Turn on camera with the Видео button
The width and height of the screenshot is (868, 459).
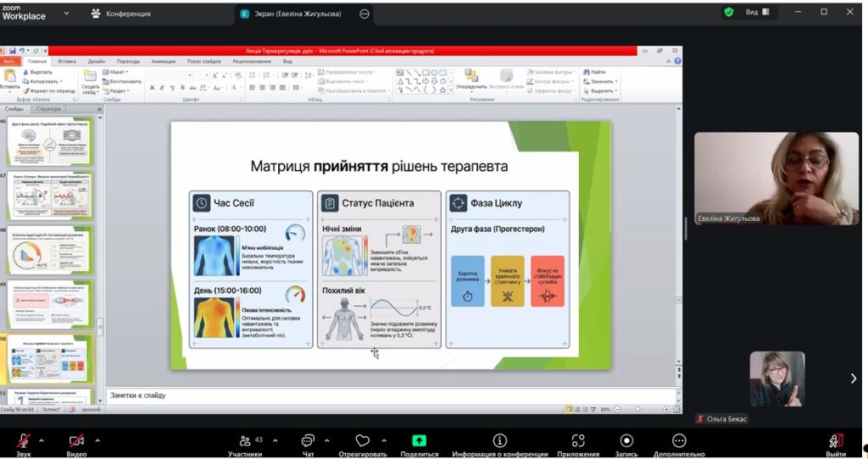tap(76, 441)
